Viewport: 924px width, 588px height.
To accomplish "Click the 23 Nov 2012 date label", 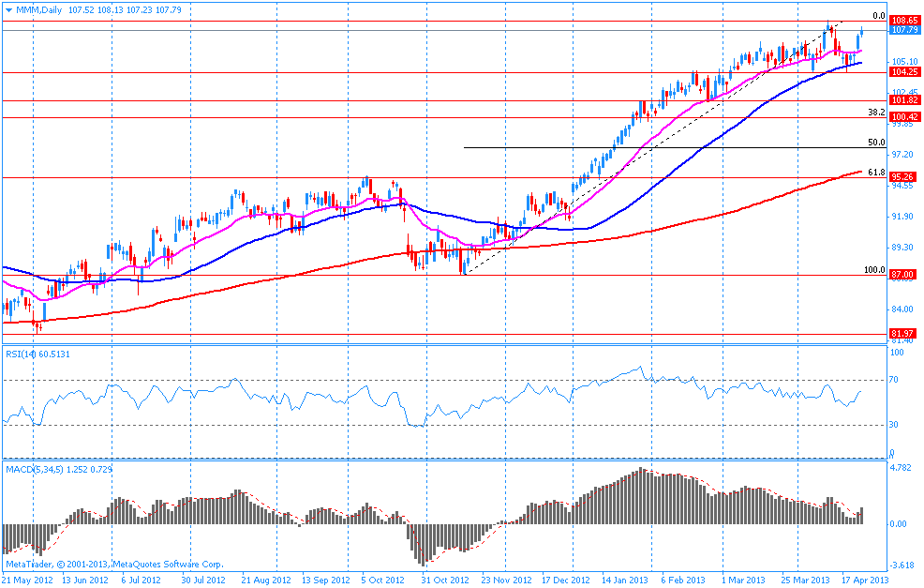I will (506, 580).
